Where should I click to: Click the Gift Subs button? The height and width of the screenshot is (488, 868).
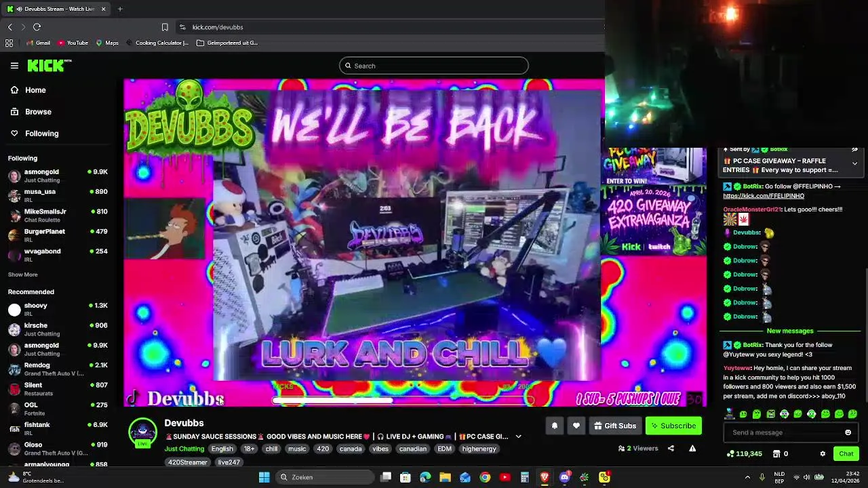pos(614,426)
